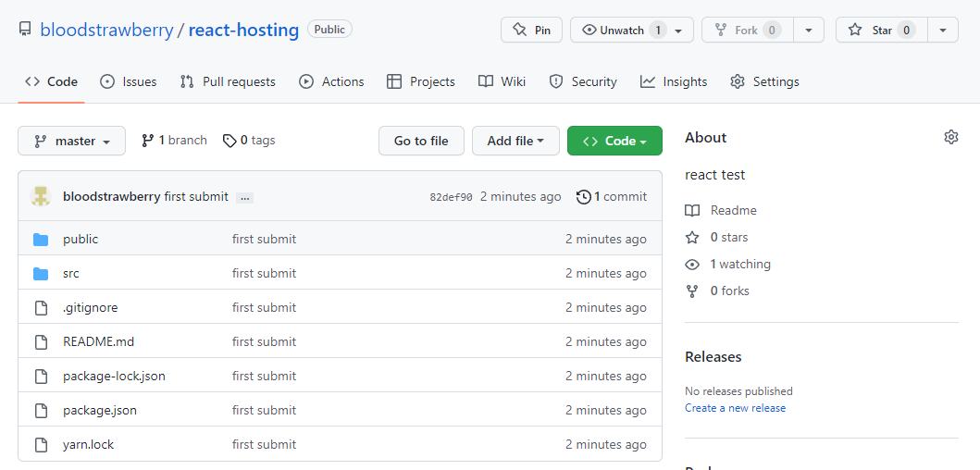This screenshot has height=470, width=980.
Task: Click the bloodstrawberry avatar in commit row
Action: click(41, 197)
